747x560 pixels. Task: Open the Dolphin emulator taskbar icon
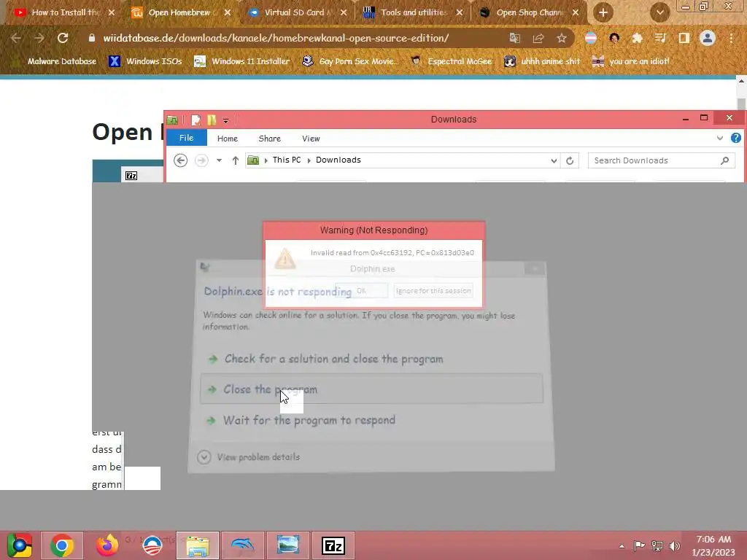(x=242, y=545)
